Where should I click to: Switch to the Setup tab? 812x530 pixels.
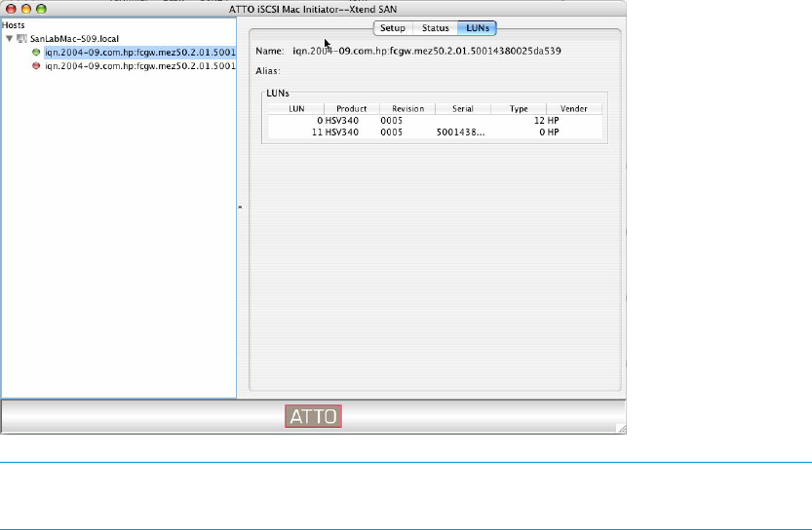[393, 28]
